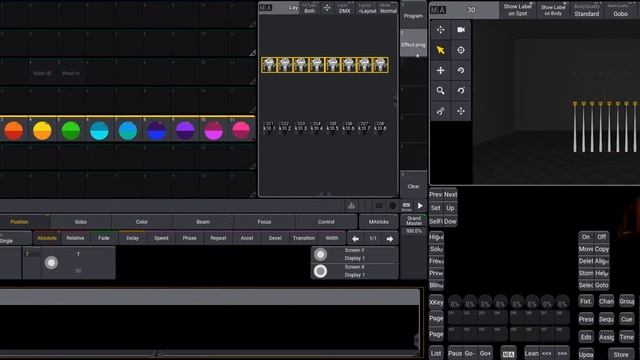Click the camera icon in the 3D toolbar
The width and height of the screenshot is (640, 360).
461,30
